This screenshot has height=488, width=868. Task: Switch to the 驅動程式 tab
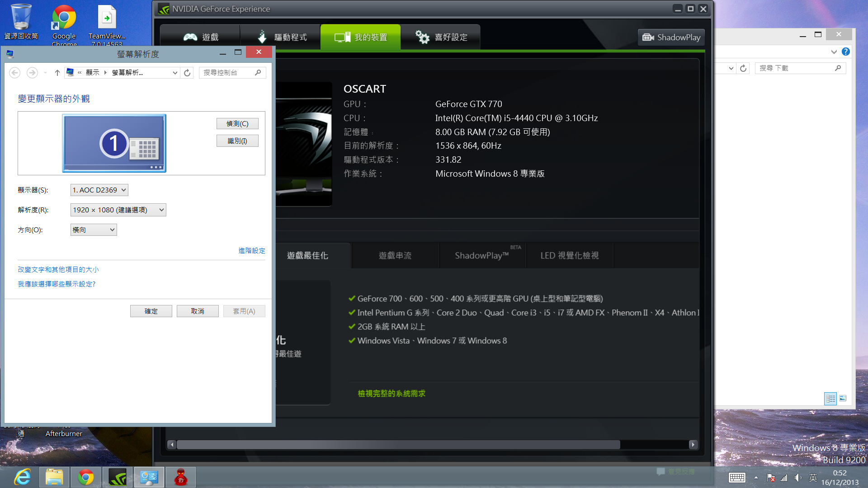[x=280, y=37]
